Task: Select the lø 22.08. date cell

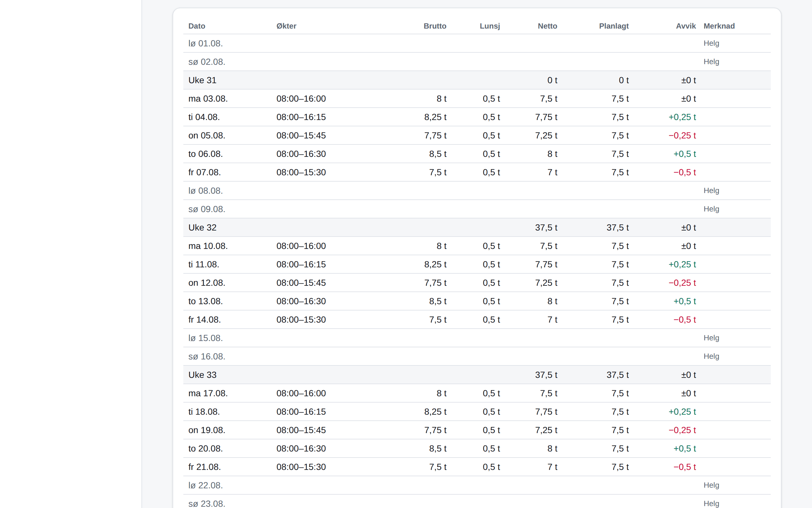Action: [x=205, y=485]
